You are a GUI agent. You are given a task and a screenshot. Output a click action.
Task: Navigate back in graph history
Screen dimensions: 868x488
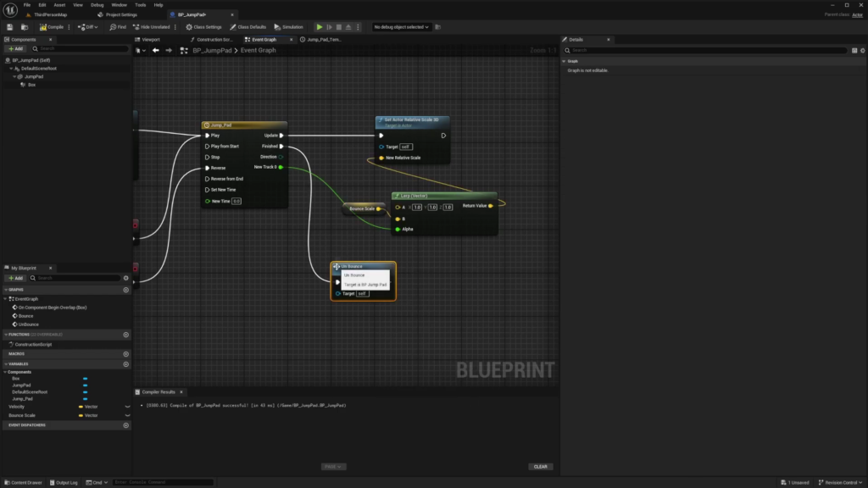[x=156, y=50]
